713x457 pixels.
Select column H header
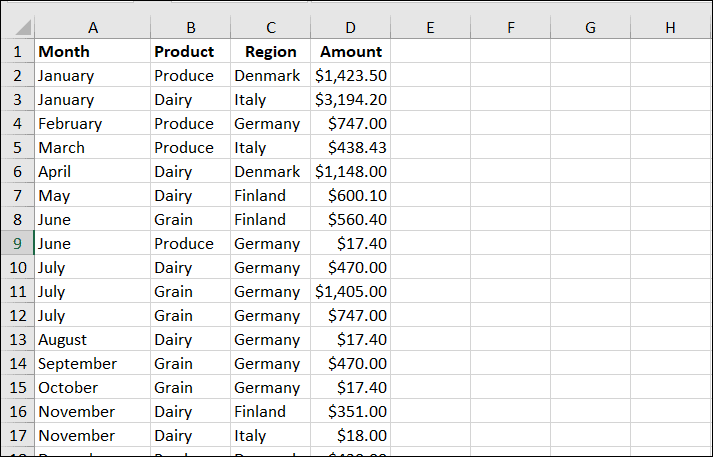671,27
